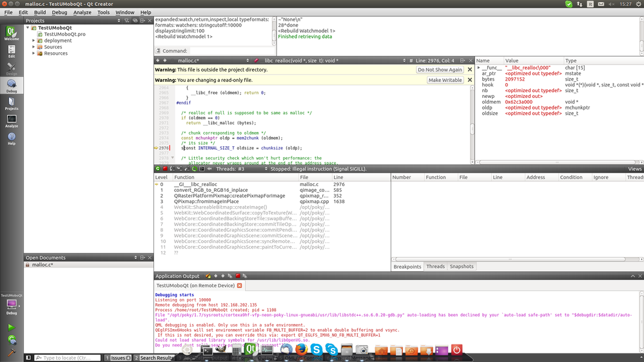The width and height of the screenshot is (644, 362).
Task: Click green Continue debugger icon
Action: [x=158, y=169]
